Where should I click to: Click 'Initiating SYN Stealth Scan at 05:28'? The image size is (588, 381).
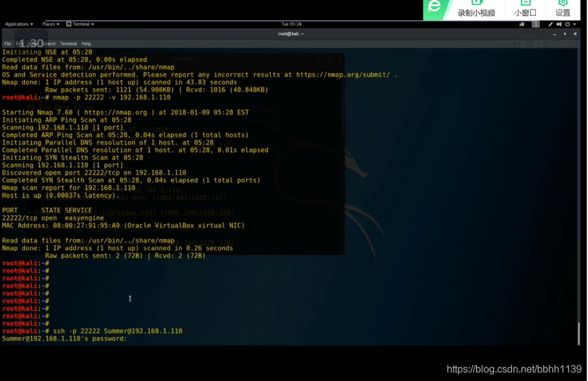pyautogui.click(x=72, y=158)
